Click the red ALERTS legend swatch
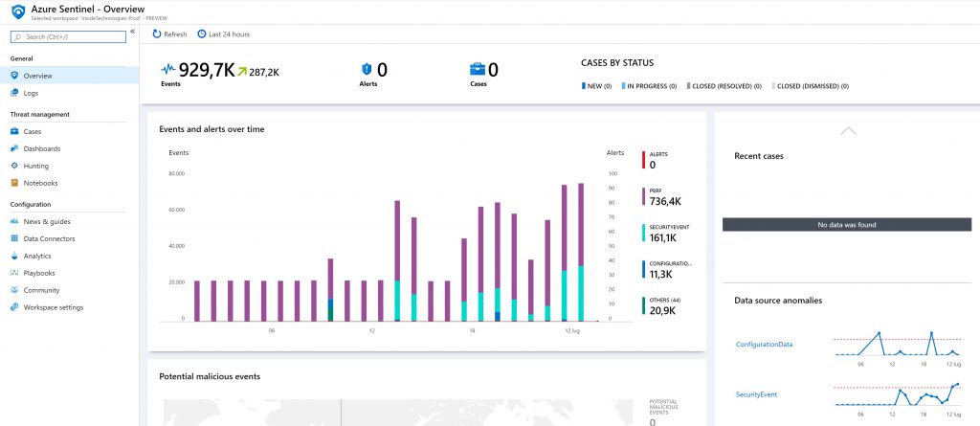Image resolution: width=980 pixels, height=426 pixels. point(644,160)
